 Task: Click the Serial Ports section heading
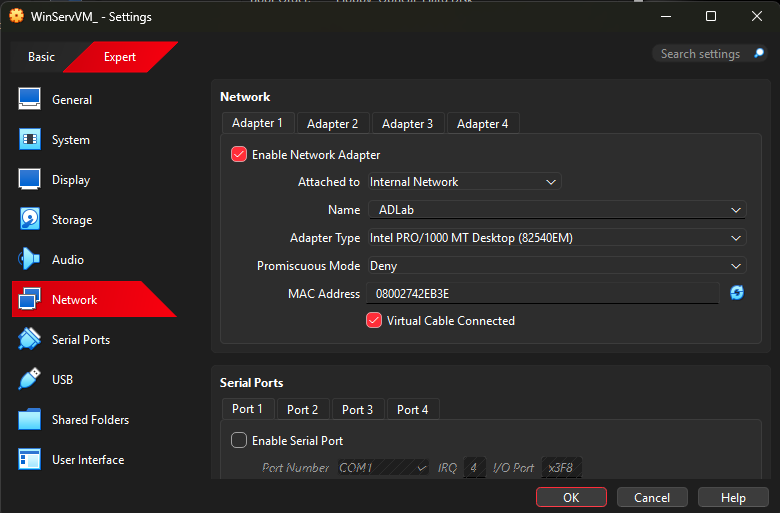tap(251, 383)
